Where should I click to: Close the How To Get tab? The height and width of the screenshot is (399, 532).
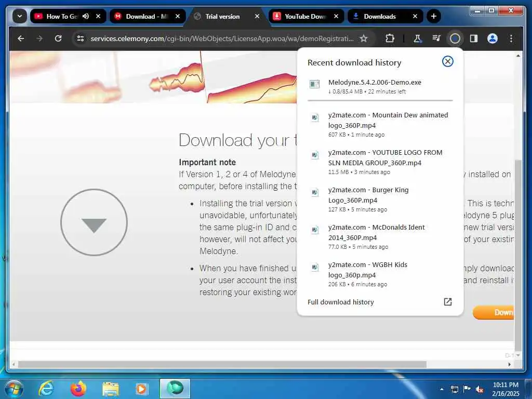click(x=98, y=16)
